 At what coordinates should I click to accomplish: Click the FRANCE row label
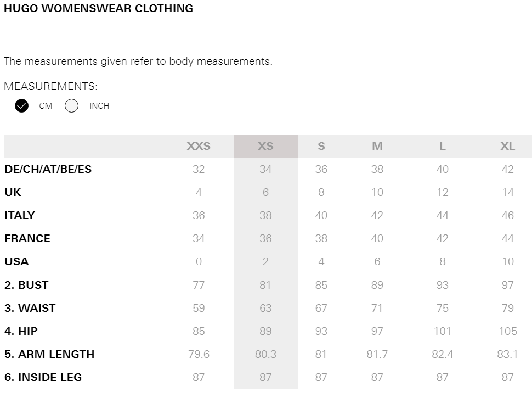[x=27, y=238]
